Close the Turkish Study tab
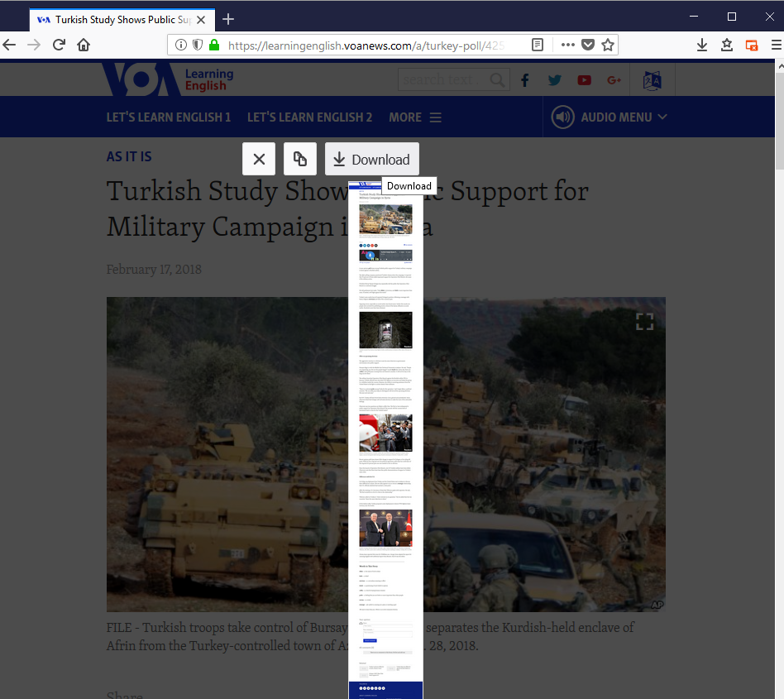 [x=201, y=20]
